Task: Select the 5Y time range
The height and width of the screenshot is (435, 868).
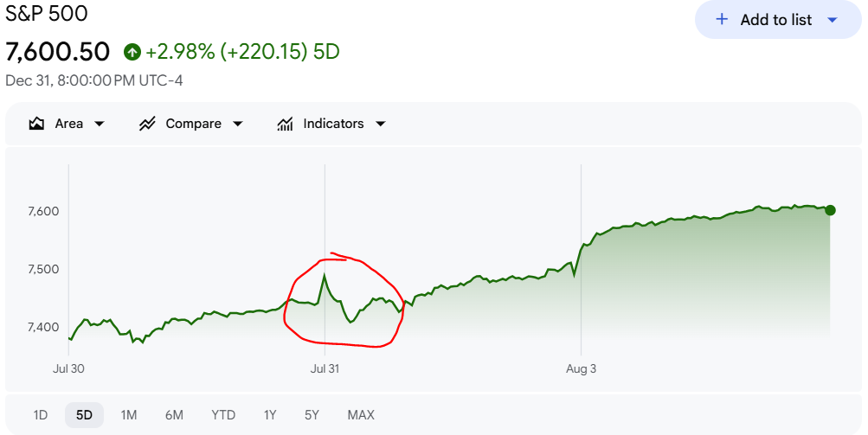Action: click(312, 415)
